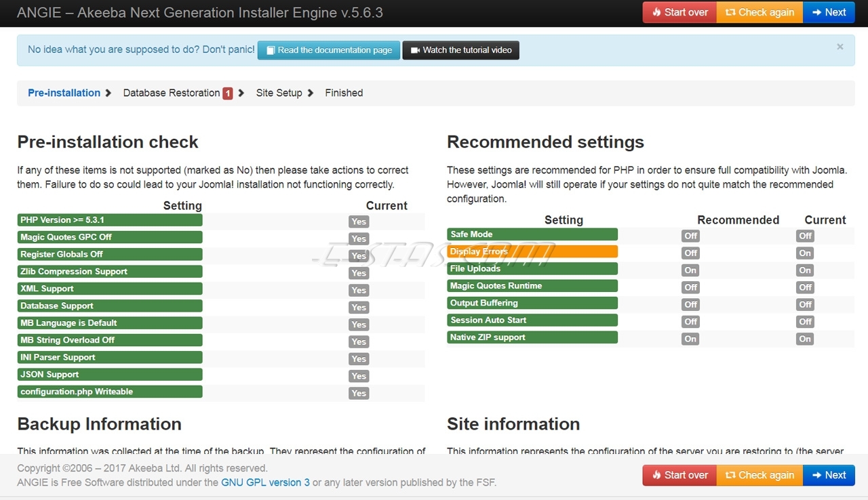
Task: Select the "MB String Overload Off" label
Action: (110, 340)
